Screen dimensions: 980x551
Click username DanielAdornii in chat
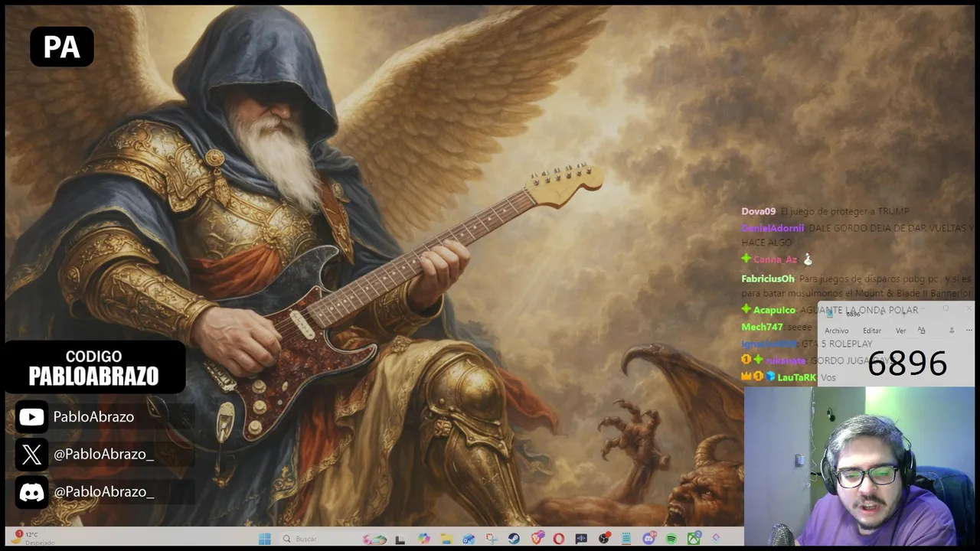click(x=773, y=228)
